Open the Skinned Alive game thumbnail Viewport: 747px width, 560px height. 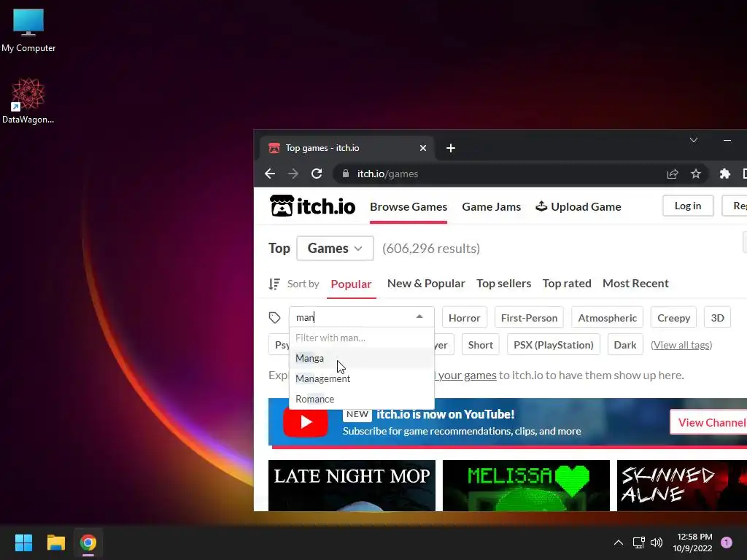coord(682,485)
